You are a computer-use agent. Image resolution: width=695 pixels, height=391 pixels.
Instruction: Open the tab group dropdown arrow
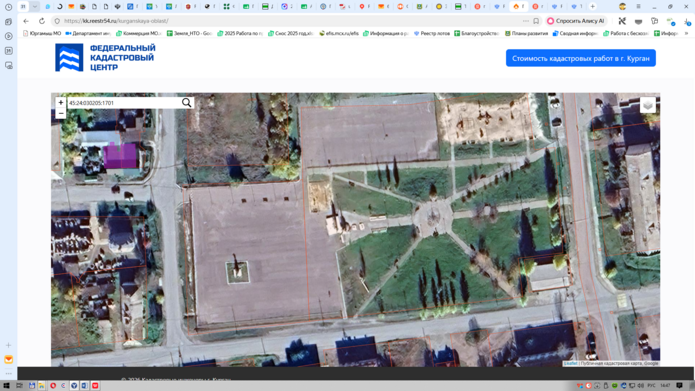click(x=35, y=7)
